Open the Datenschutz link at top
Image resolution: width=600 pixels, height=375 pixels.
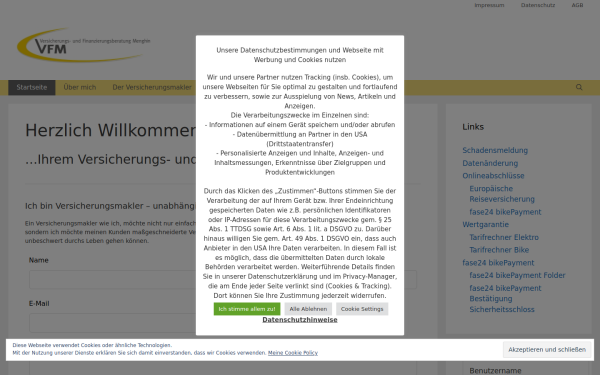[x=538, y=5]
